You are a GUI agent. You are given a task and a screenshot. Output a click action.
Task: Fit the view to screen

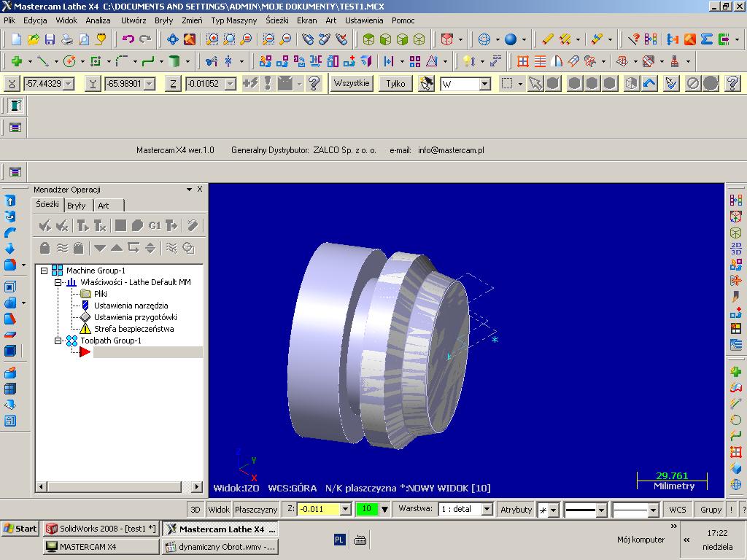click(172, 39)
